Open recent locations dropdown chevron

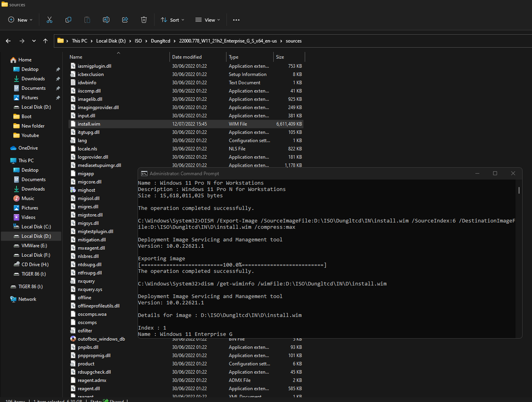coord(34,41)
